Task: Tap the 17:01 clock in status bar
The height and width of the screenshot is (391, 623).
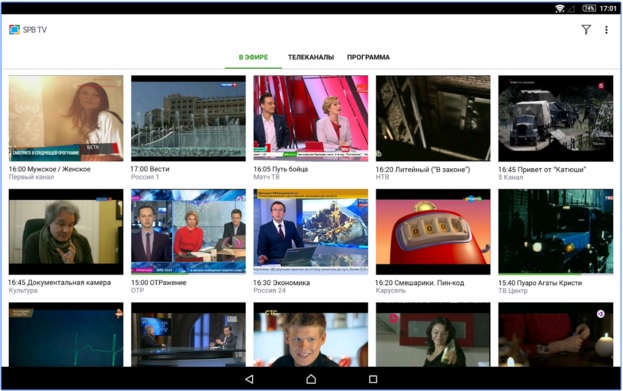Action: pos(608,8)
